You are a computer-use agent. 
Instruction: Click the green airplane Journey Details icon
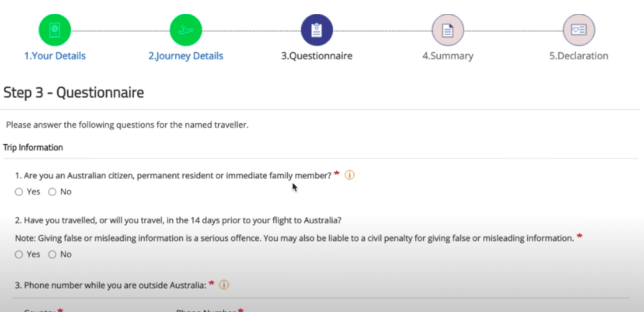point(186,30)
